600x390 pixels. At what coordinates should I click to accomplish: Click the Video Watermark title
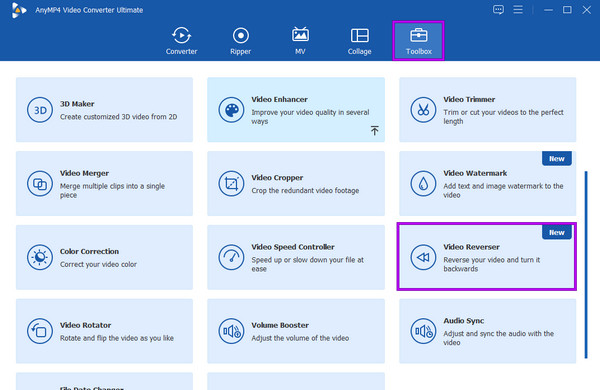[475, 173]
